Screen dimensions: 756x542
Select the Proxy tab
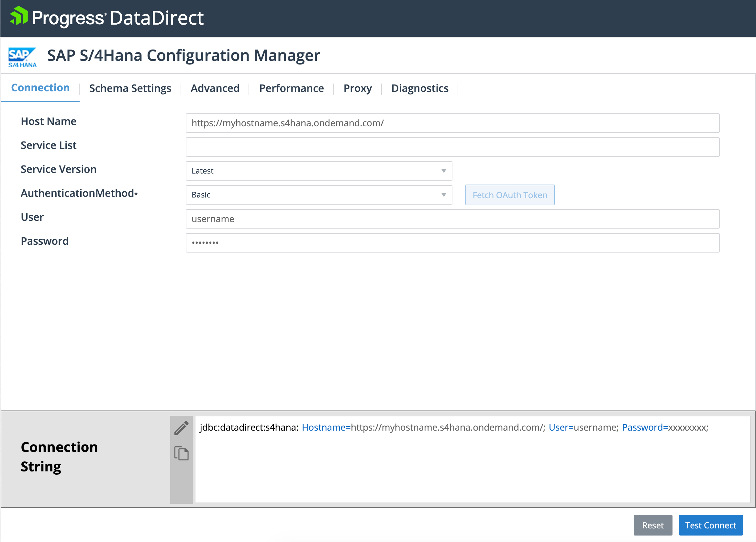tap(357, 88)
